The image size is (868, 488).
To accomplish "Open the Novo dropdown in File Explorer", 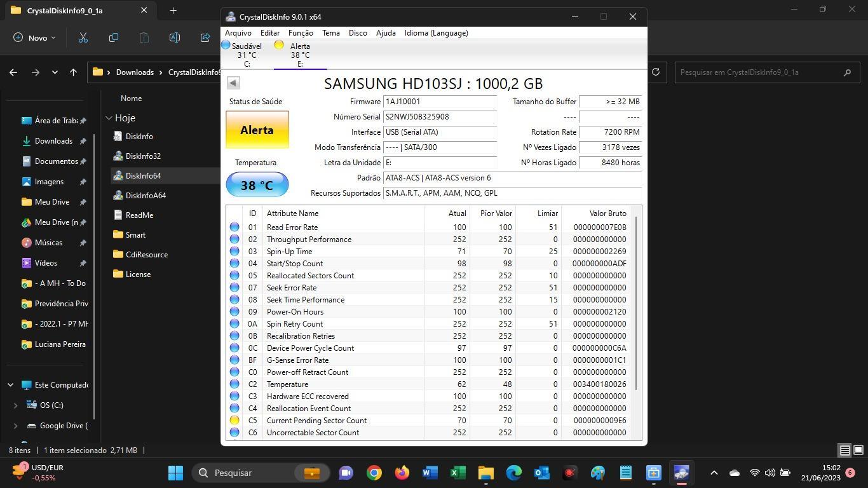I will [x=35, y=37].
